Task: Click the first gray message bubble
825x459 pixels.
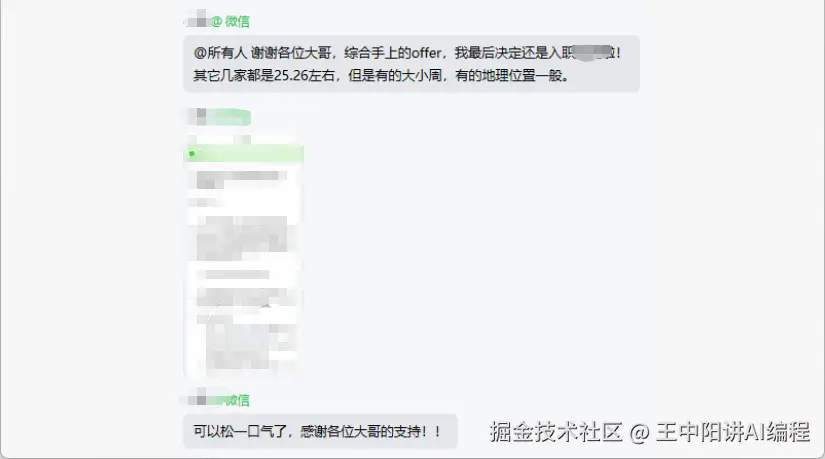Action: 411,64
